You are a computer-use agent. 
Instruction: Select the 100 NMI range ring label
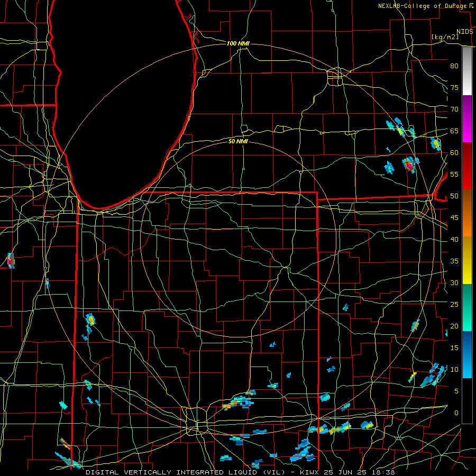click(x=238, y=43)
